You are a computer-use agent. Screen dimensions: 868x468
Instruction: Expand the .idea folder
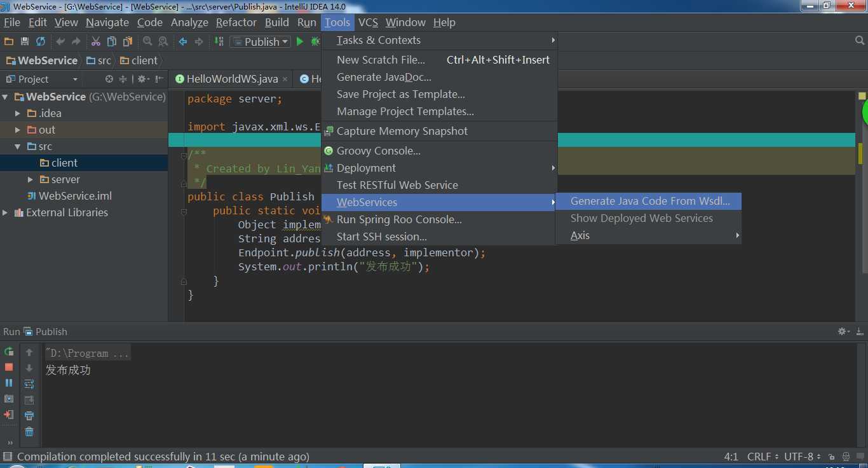tap(18, 113)
